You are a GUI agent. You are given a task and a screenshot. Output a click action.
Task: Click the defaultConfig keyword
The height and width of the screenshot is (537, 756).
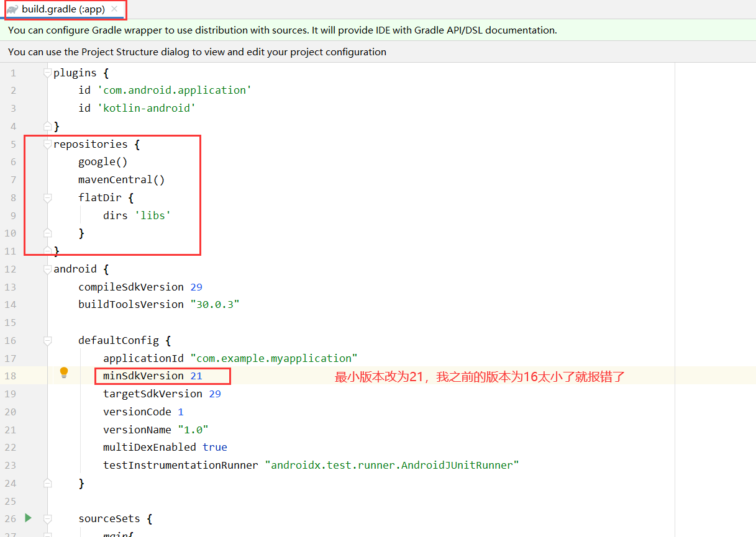click(119, 340)
